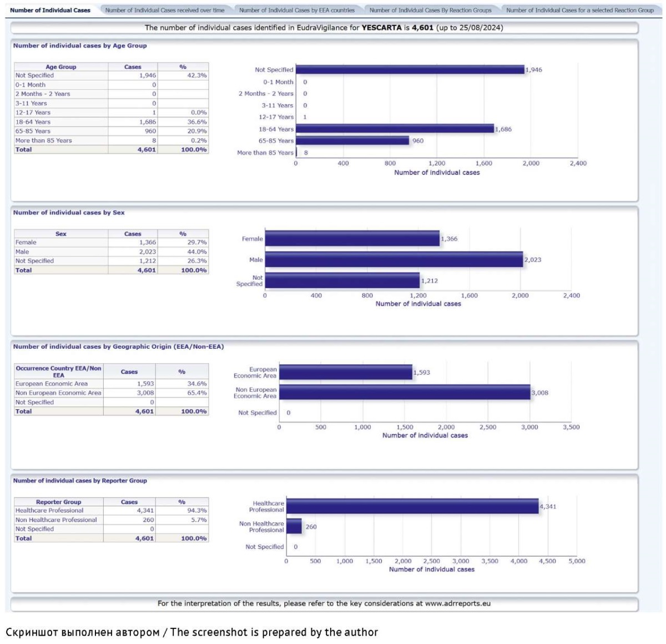Screen dimensions: 666x644
Task: Click the Occurrence Country EEA/Non EEA column header
Action: [59, 371]
